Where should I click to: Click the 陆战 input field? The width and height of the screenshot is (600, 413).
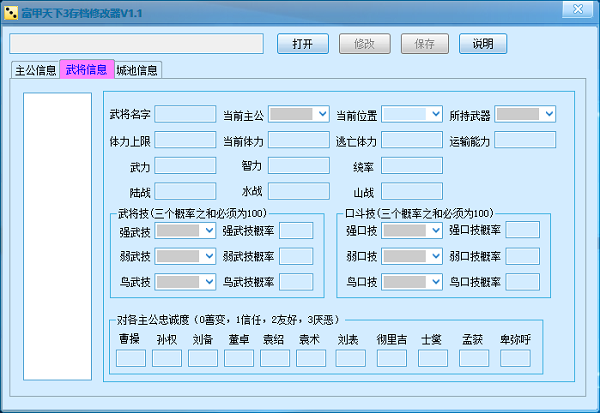click(185, 191)
